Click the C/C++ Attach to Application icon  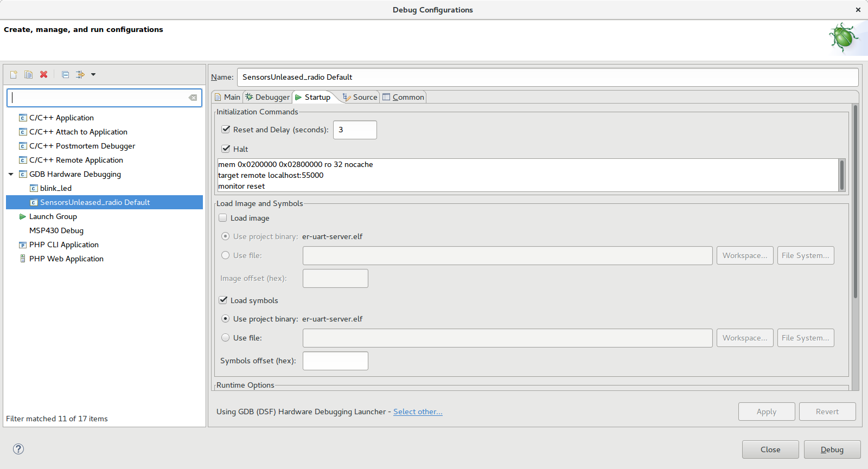pyautogui.click(x=23, y=132)
